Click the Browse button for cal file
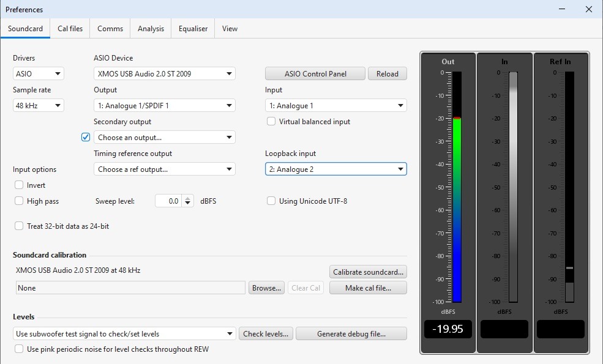This screenshot has height=364, width=603. click(266, 288)
